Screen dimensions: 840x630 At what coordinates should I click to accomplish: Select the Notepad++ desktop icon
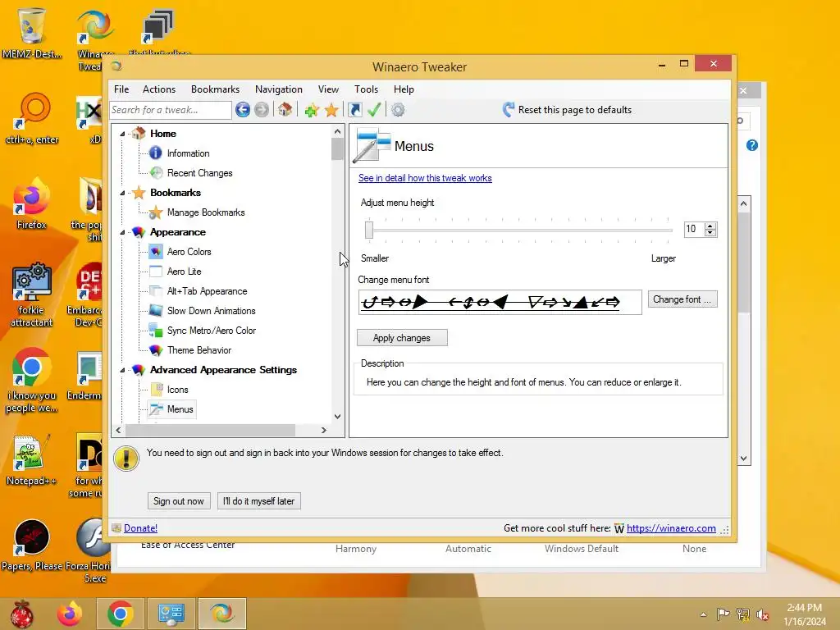32,460
